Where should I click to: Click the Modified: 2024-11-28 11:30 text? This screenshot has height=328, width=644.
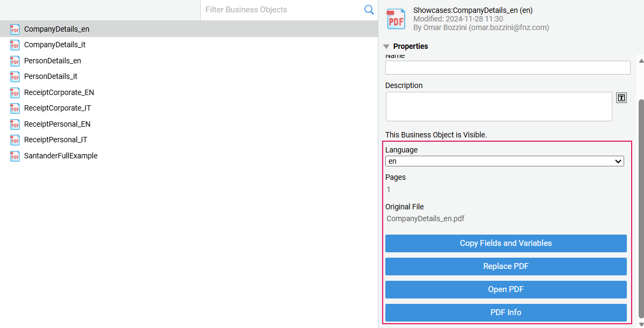[x=458, y=19]
